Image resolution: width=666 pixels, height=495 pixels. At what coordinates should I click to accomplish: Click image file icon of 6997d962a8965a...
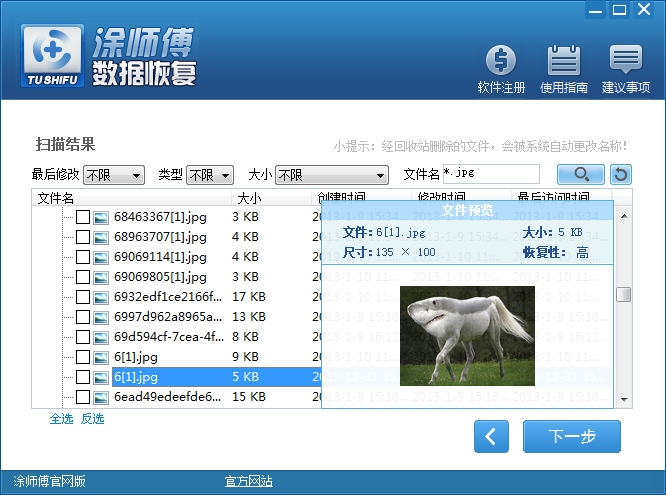[101, 317]
